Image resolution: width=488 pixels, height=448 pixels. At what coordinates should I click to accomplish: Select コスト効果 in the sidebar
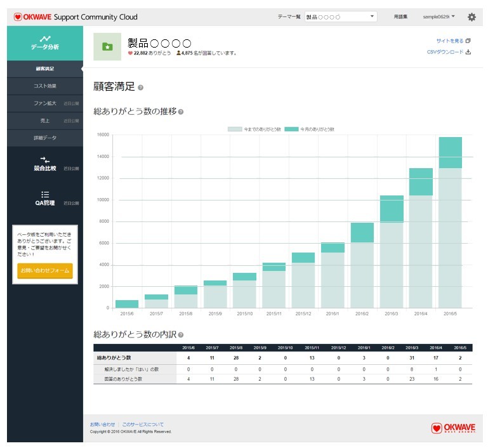(x=44, y=86)
